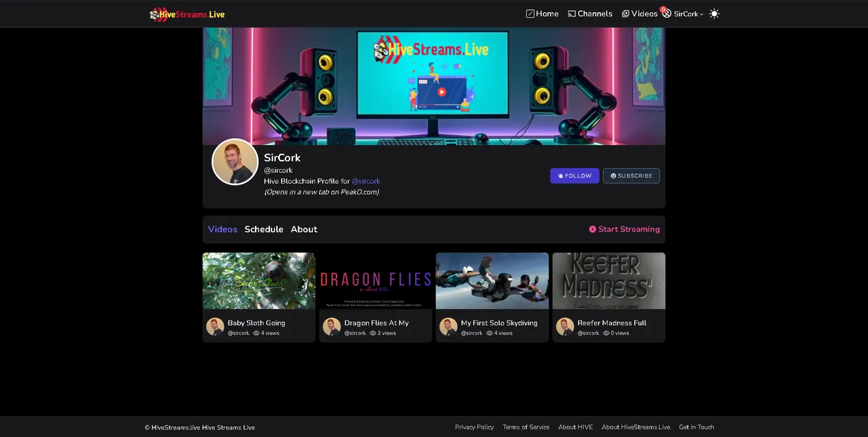Click the 'Baby Sloth Going' title
The height and width of the screenshot is (437, 868).
tap(256, 323)
